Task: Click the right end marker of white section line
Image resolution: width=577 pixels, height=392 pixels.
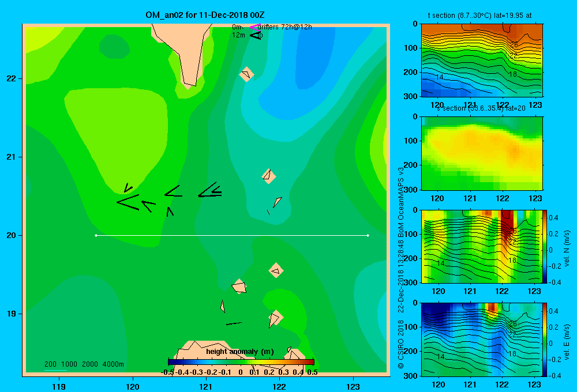Action: pyautogui.click(x=368, y=235)
